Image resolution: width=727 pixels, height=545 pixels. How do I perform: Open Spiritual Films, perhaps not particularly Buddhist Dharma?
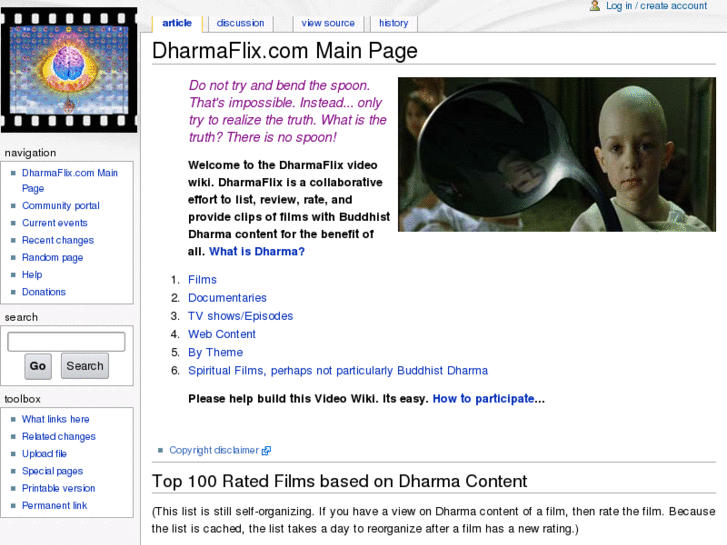tap(338, 371)
